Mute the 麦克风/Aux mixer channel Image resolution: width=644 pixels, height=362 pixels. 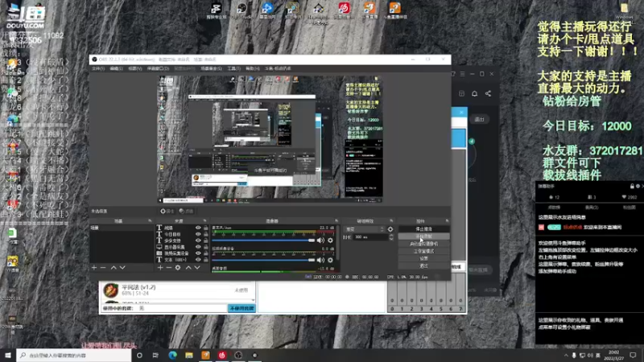click(320, 240)
